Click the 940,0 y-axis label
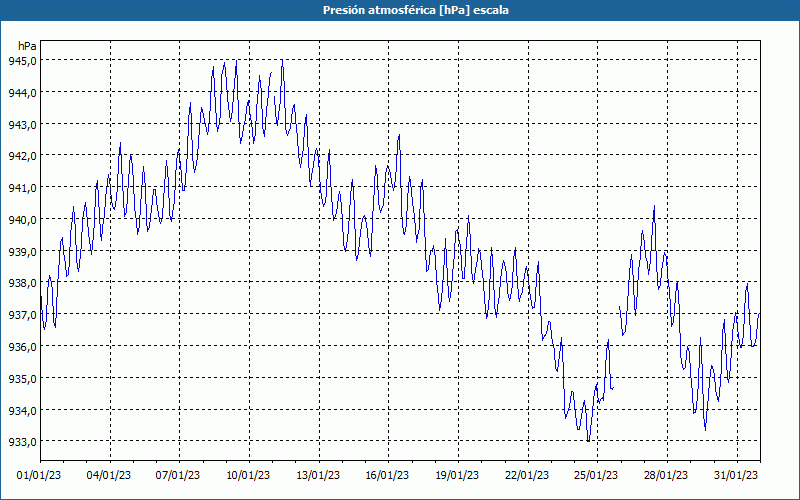Image resolution: width=800 pixels, height=500 pixels. tap(22, 220)
